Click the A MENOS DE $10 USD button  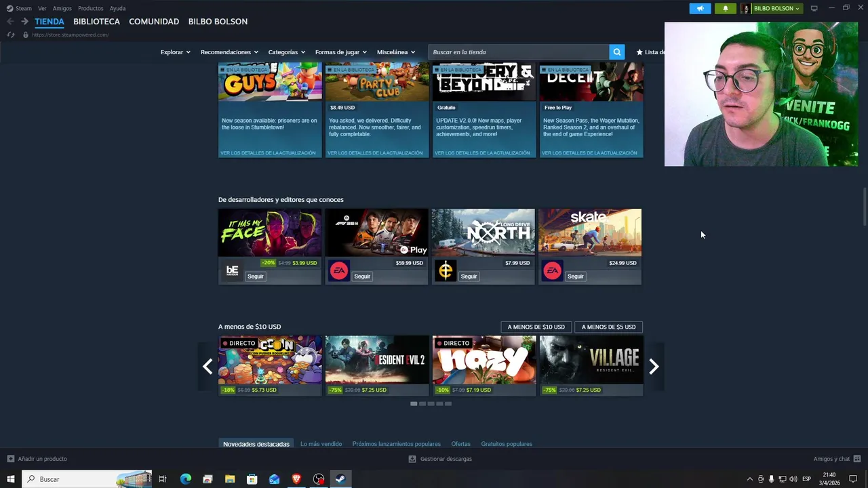[536, 327]
